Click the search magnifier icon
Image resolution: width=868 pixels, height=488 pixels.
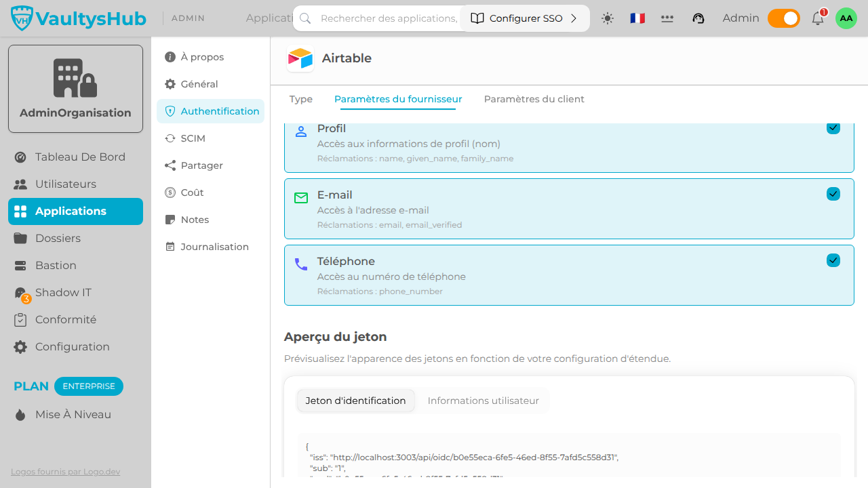tap(305, 18)
